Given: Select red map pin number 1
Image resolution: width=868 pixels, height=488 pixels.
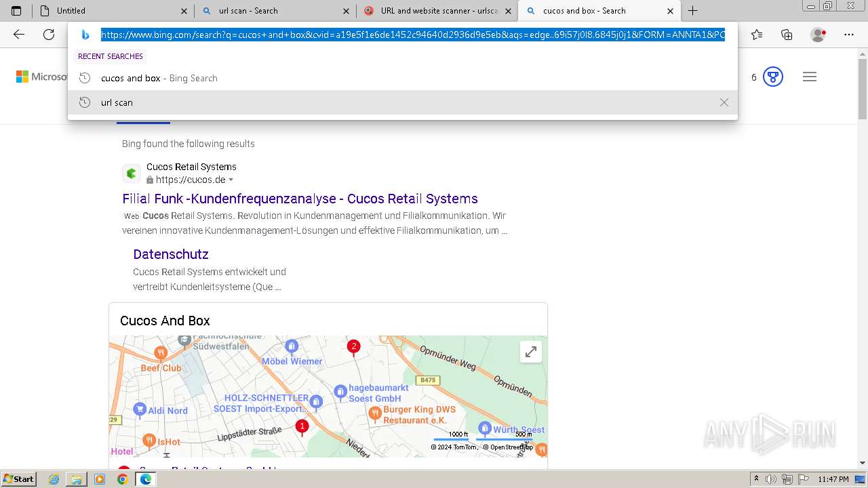Looking at the screenshot, I should click(x=302, y=427).
